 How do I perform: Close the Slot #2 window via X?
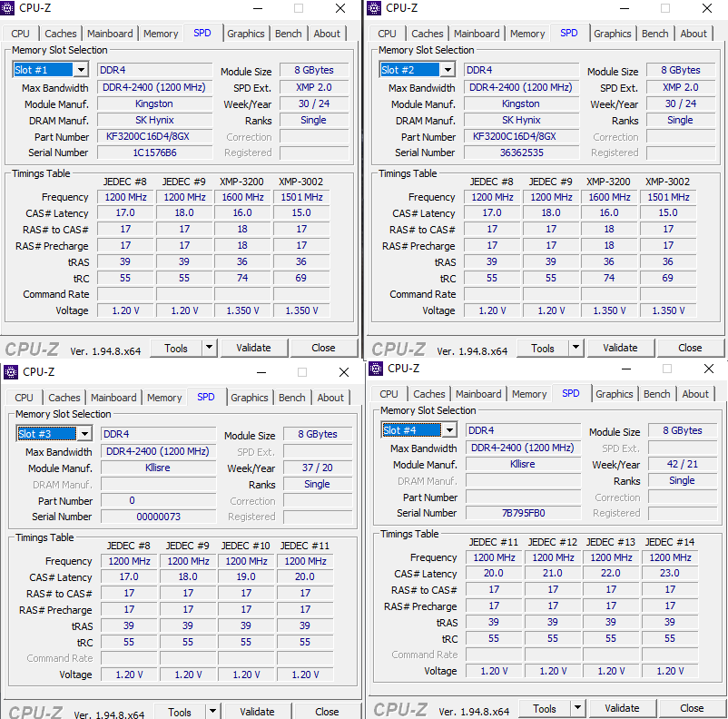click(707, 8)
